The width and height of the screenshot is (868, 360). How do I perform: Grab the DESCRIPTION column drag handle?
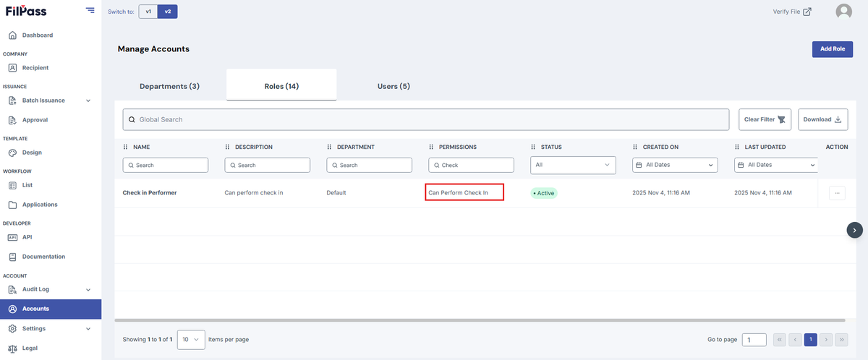[228, 147]
